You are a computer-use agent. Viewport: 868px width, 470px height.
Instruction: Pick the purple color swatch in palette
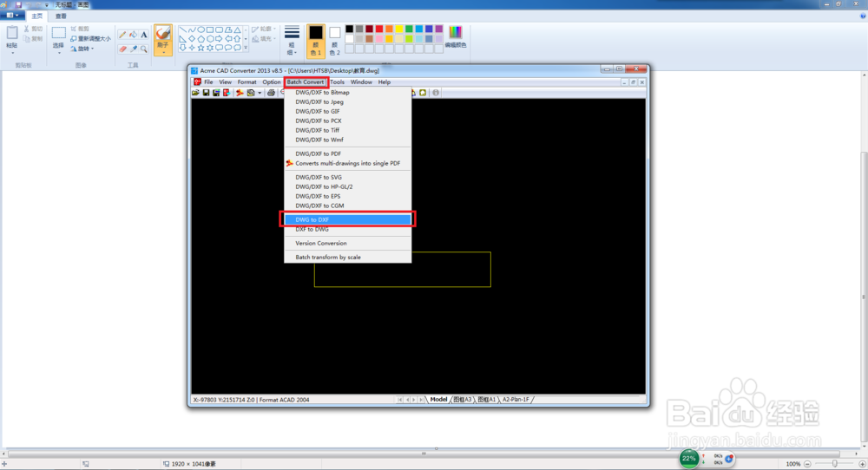439,29
